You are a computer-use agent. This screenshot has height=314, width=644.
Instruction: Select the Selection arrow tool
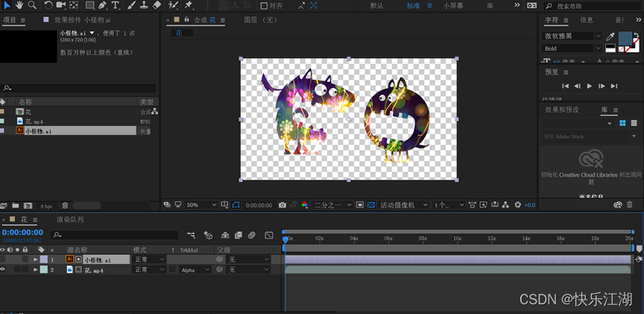7,5
